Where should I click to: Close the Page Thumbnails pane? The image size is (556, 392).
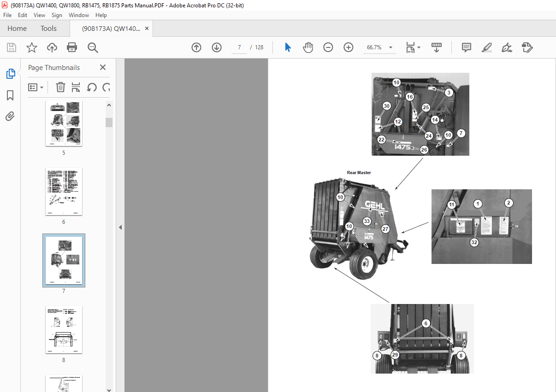click(x=103, y=67)
